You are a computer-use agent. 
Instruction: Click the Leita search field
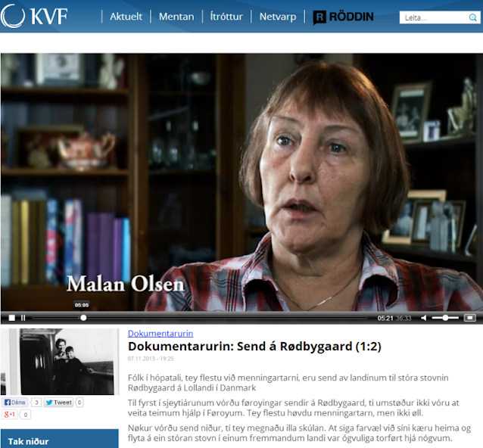(434, 17)
